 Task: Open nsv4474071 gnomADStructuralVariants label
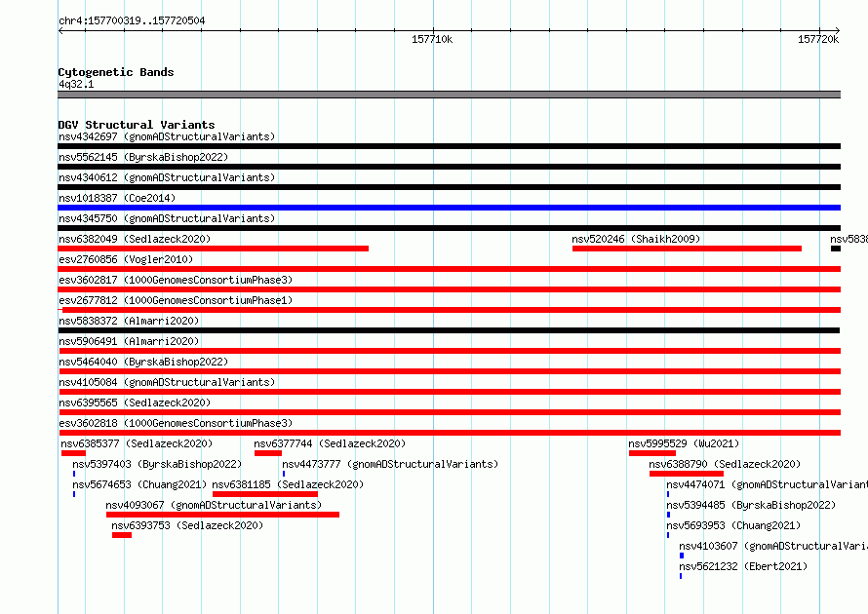tap(768, 484)
